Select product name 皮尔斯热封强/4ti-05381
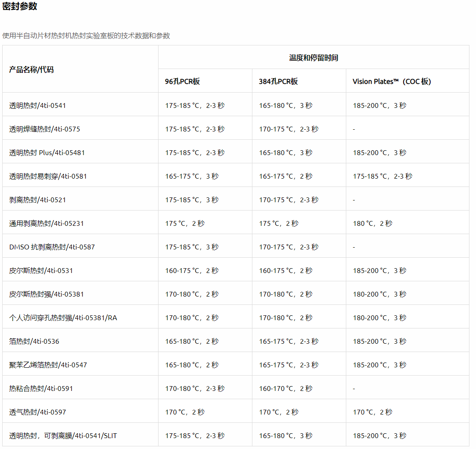The width and height of the screenshot is (476, 449). pyautogui.click(x=46, y=294)
